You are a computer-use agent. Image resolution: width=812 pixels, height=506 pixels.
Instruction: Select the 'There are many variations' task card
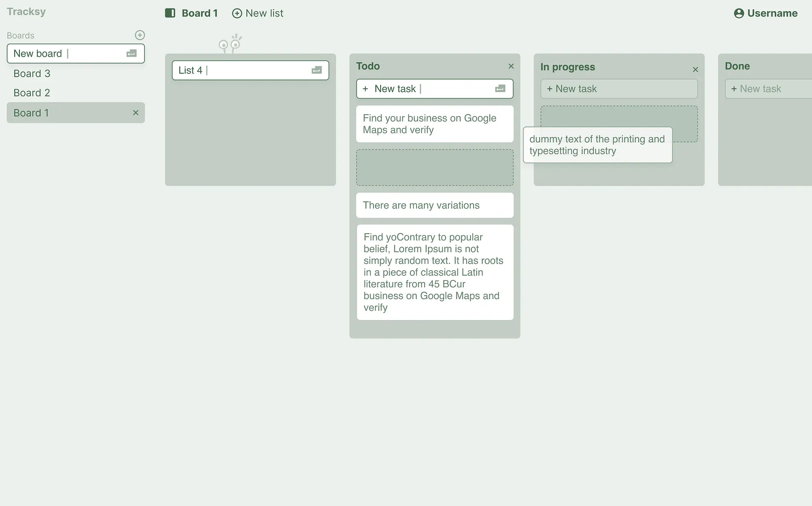coord(434,205)
